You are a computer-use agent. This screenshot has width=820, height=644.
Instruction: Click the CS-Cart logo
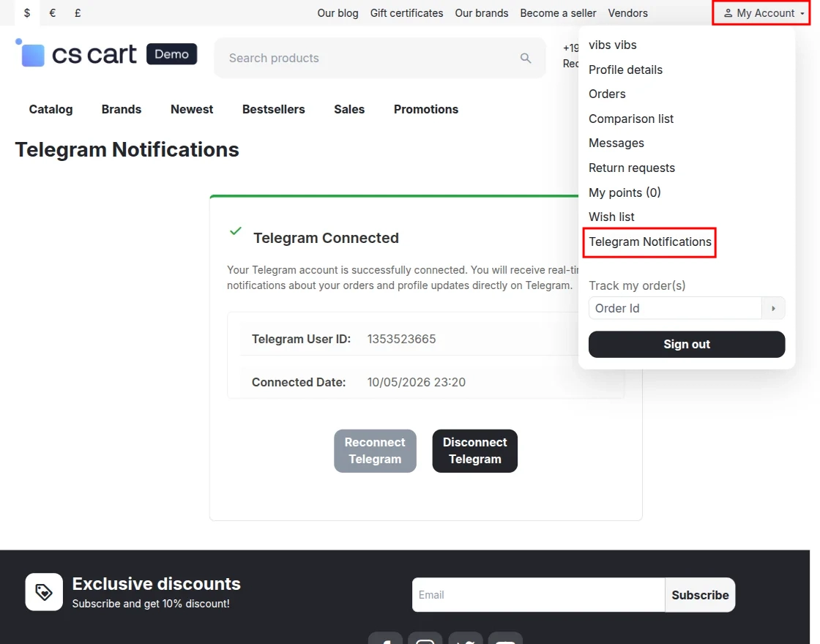click(x=76, y=53)
